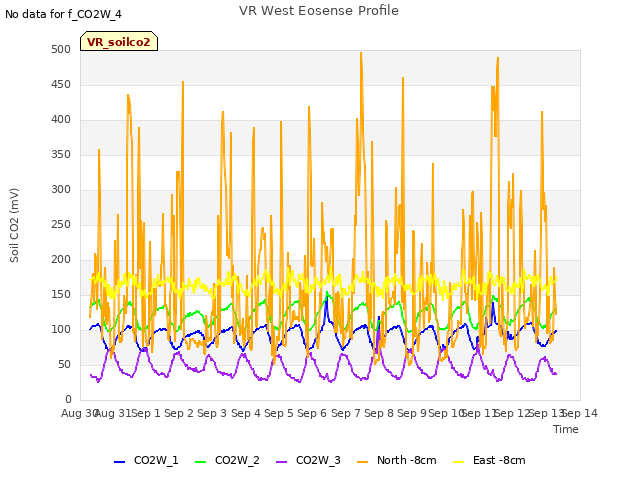Image resolution: width=640 pixels, height=480 pixels.
Task: Click the 50 y-axis tick label
Action: [64, 364]
